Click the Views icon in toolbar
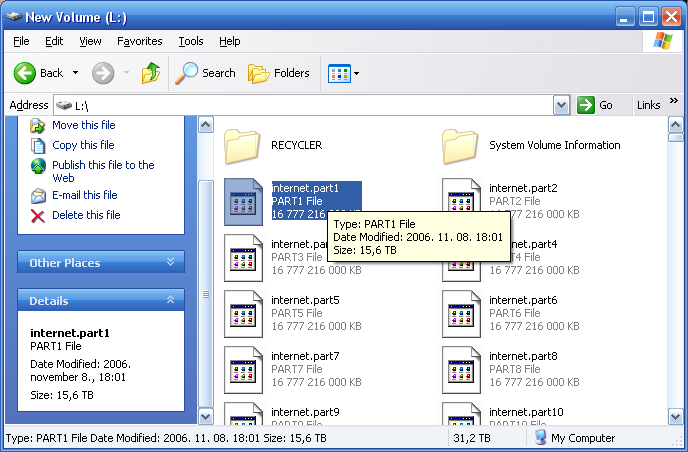The image size is (688, 452). pyautogui.click(x=338, y=73)
